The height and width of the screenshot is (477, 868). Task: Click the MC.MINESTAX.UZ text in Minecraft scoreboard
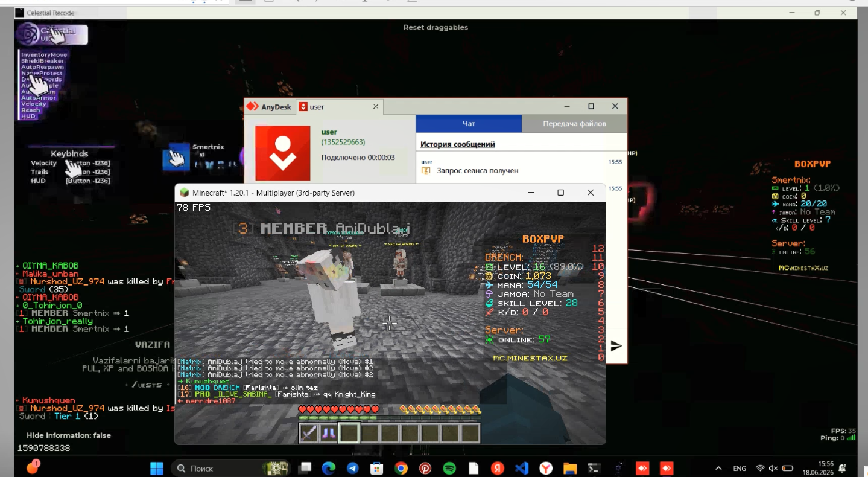(530, 358)
